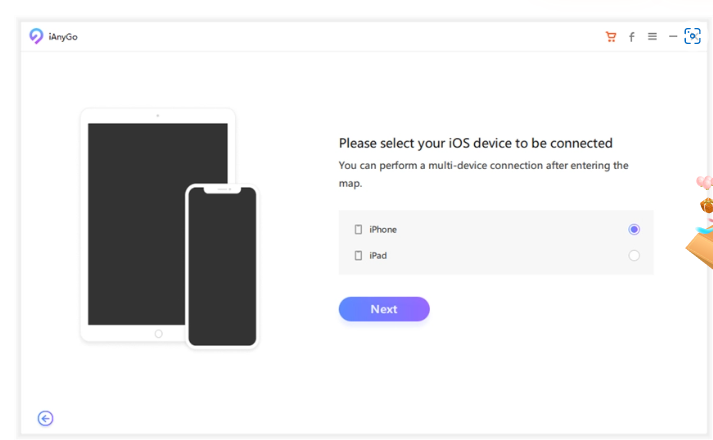Click the iPad option label

point(378,256)
